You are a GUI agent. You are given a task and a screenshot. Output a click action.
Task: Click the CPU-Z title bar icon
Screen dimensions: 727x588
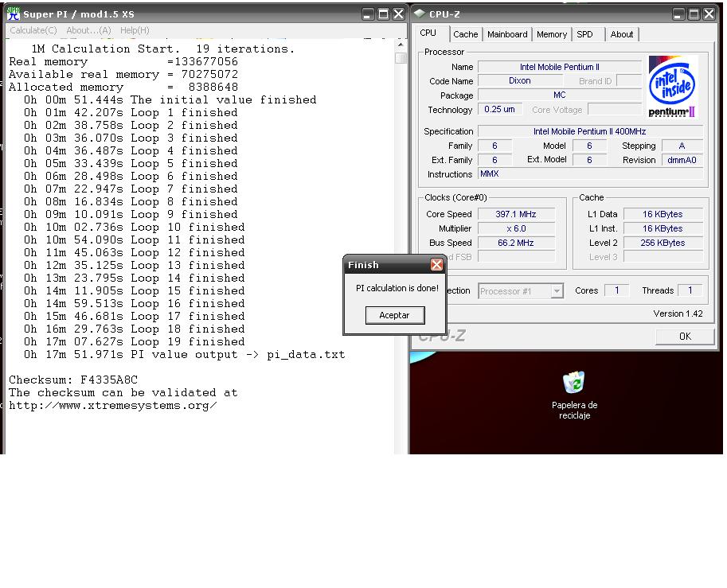(x=419, y=14)
